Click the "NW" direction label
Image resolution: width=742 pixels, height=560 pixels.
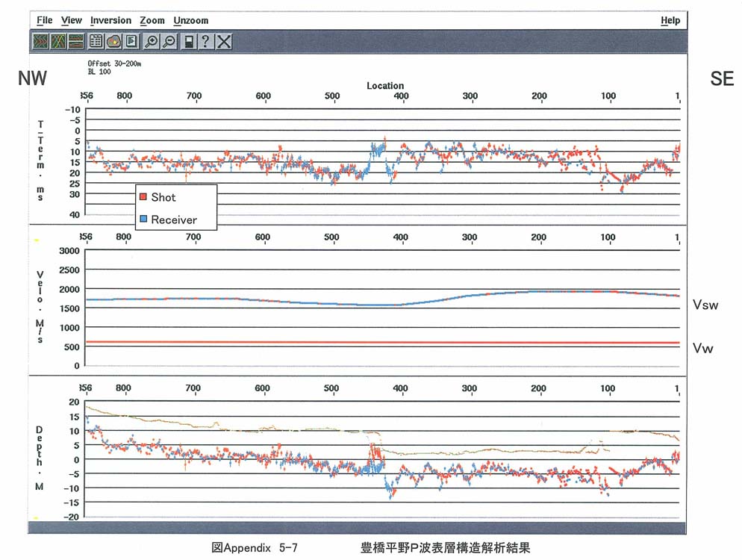point(32,78)
